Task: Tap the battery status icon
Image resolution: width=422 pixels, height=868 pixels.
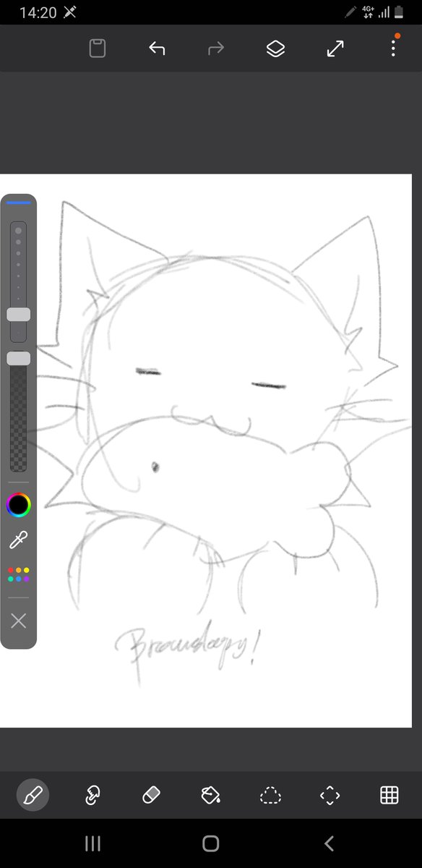Action: (399, 12)
